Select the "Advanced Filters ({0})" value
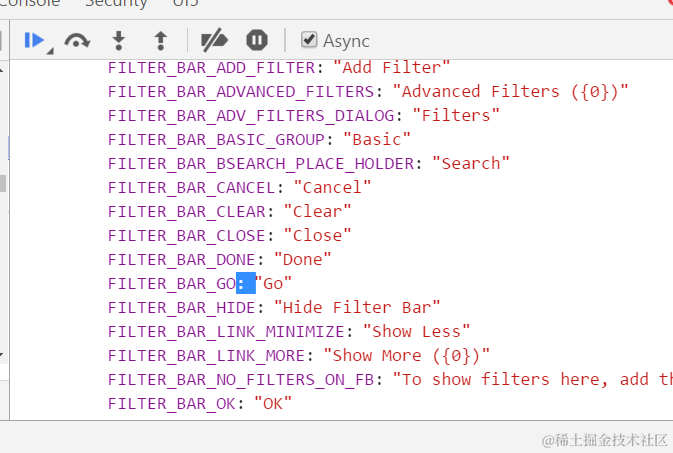The width and height of the screenshot is (673, 453). point(510,92)
